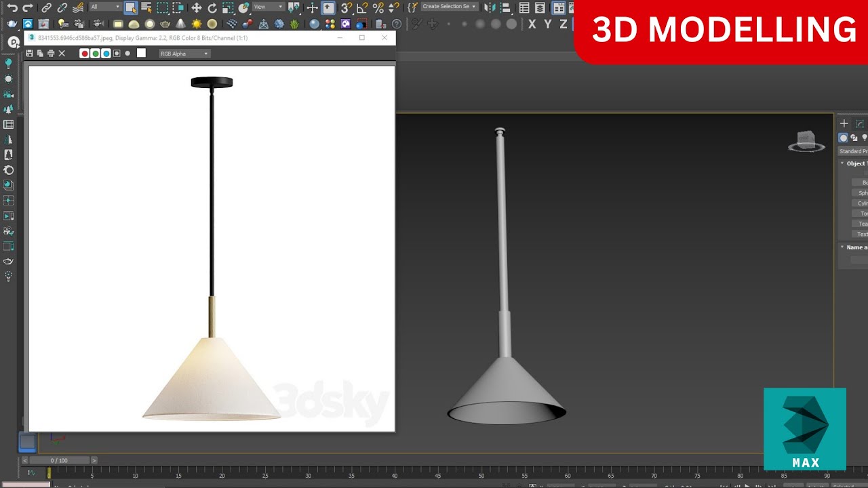Toggle display alpha channel button
The image size is (868, 488).
[x=117, y=53]
